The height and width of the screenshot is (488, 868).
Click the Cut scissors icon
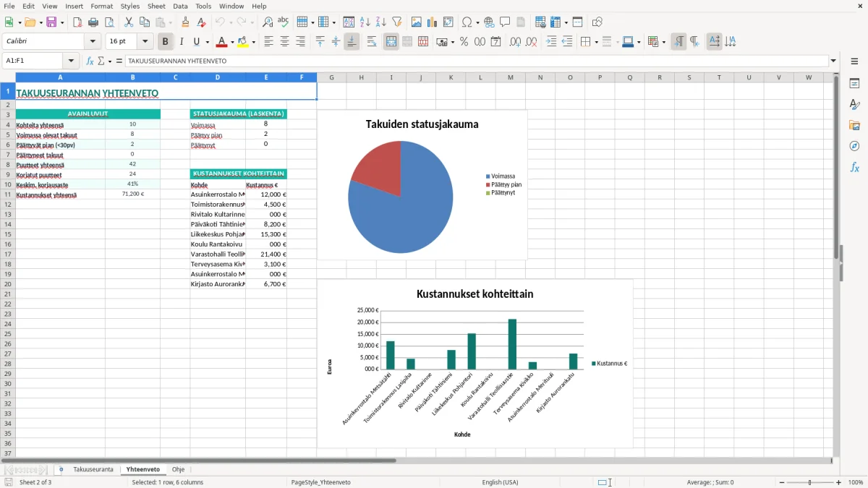coord(129,22)
